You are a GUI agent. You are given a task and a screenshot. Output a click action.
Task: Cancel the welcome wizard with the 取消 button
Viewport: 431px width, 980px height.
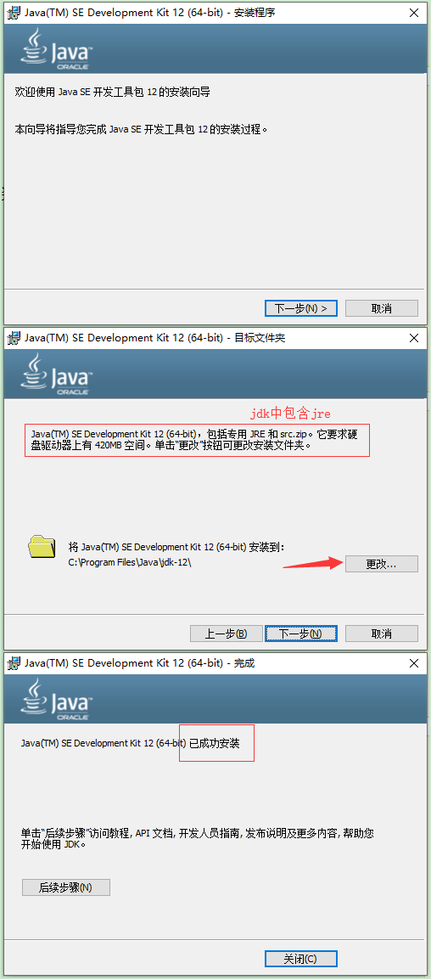(382, 308)
